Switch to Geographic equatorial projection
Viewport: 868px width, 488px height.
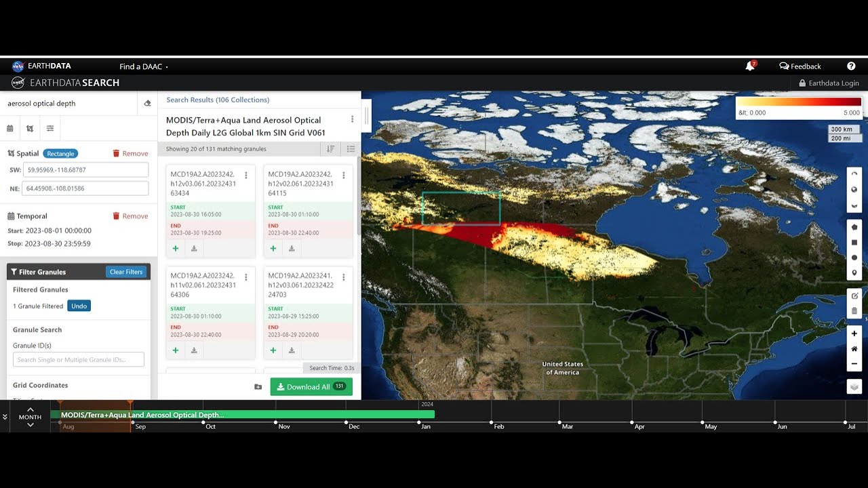tap(854, 190)
